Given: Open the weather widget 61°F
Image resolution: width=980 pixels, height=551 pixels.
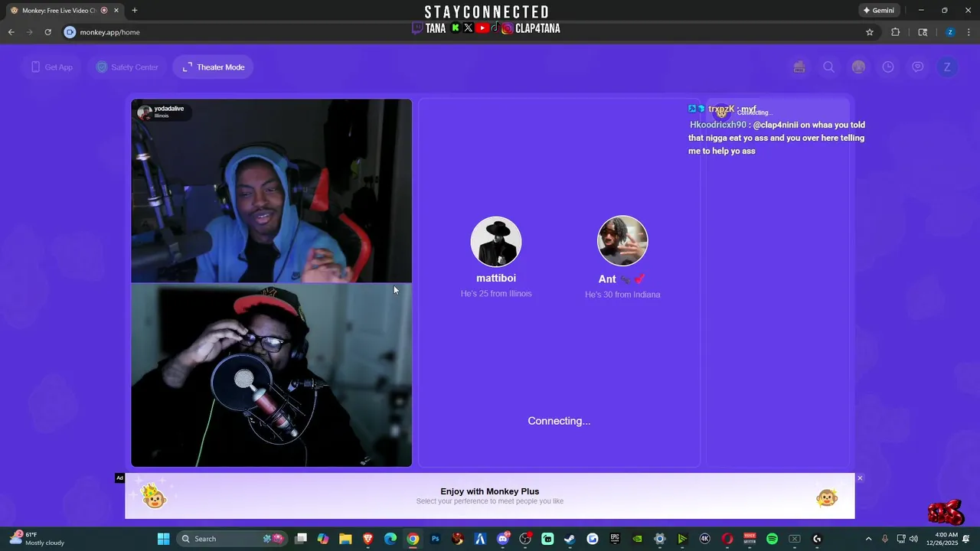Looking at the screenshot, I should pos(36,539).
